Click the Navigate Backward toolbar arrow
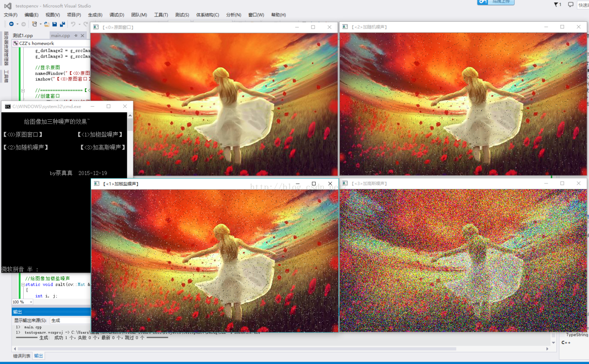Image resolution: width=589 pixels, height=364 pixels. click(11, 24)
